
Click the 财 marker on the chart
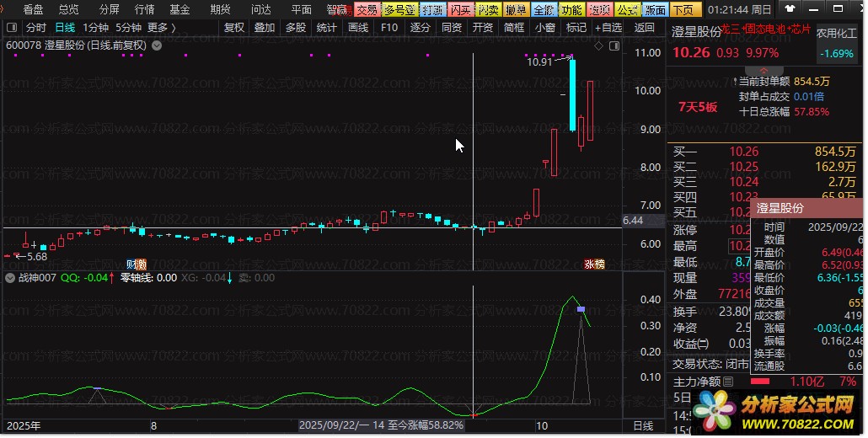pyautogui.click(x=131, y=264)
